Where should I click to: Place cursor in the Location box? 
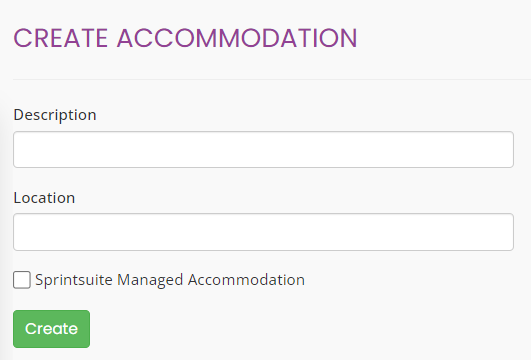pos(263,232)
